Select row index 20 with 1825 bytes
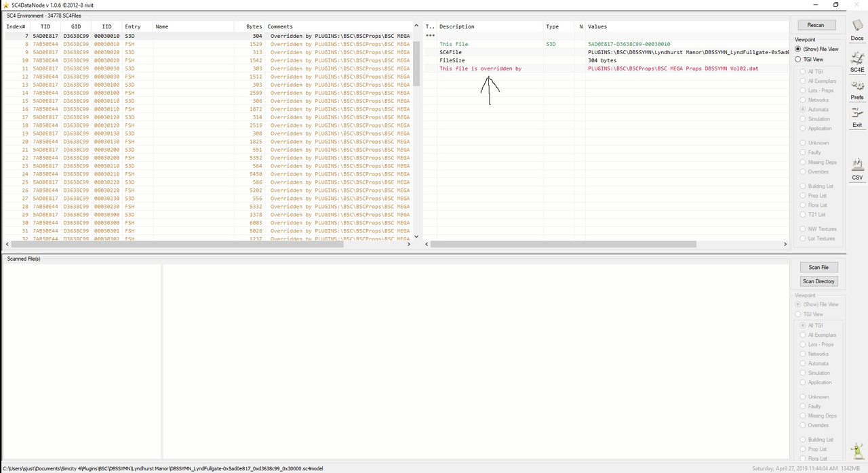Image resolution: width=868 pixels, height=473 pixels. coord(208,142)
